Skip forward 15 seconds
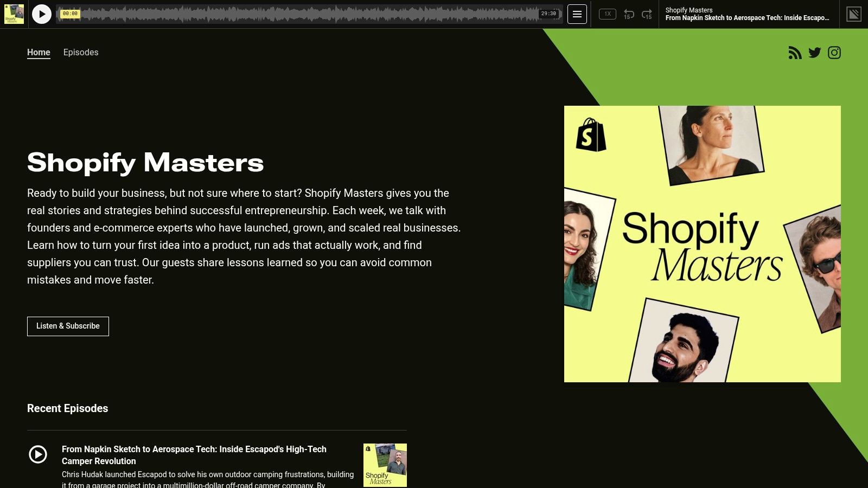Viewport: 868px width, 488px height. 647,14
